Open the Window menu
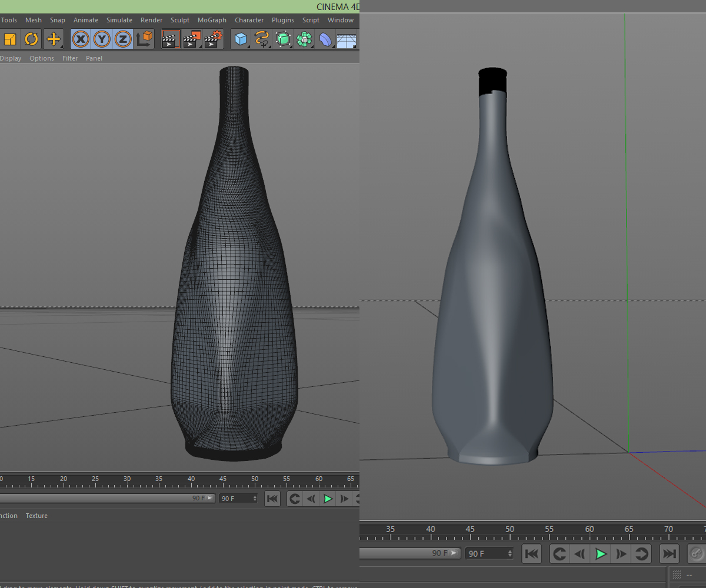The image size is (706, 588). pos(341,20)
